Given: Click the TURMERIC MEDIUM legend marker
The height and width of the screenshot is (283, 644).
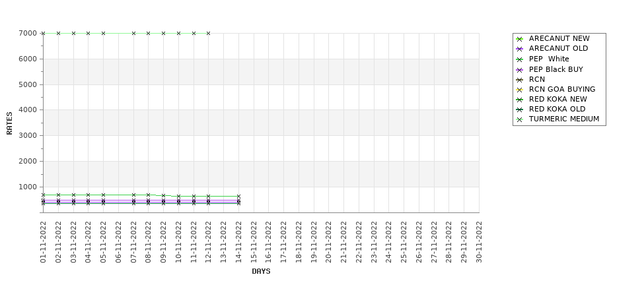Looking at the screenshot, I should click(519, 120).
